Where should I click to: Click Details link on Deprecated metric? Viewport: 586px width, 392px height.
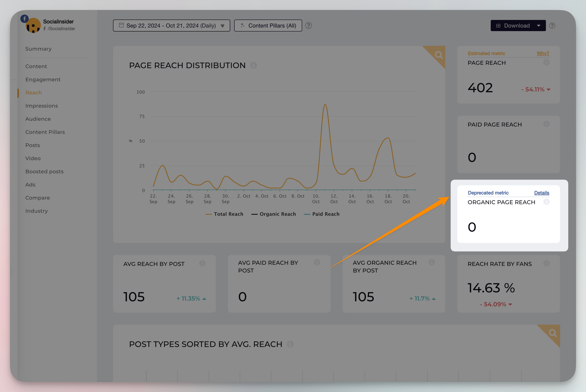(541, 193)
